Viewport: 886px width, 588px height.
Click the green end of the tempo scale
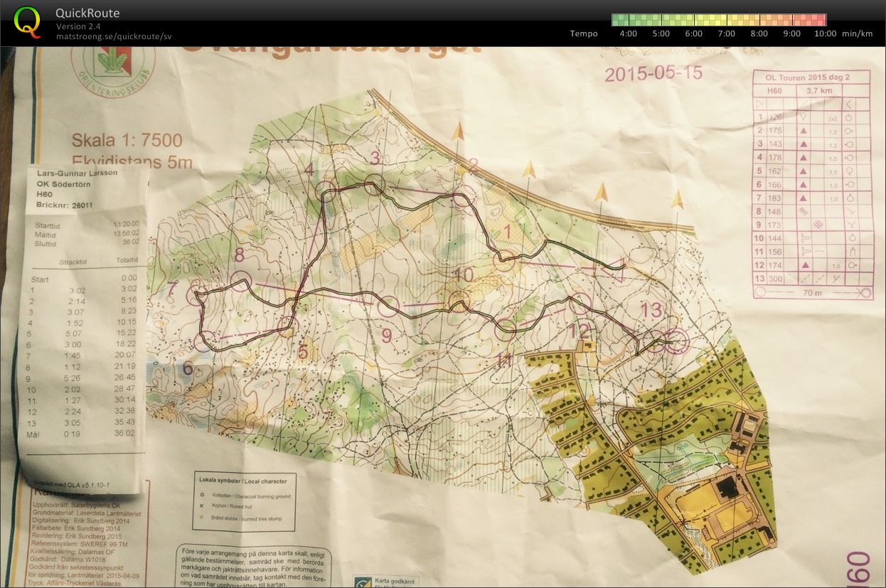click(619, 20)
